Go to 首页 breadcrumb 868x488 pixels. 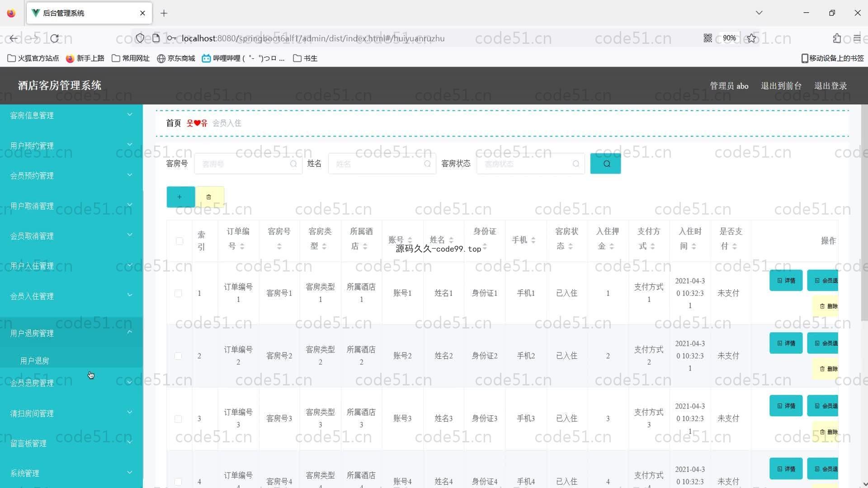pos(173,123)
